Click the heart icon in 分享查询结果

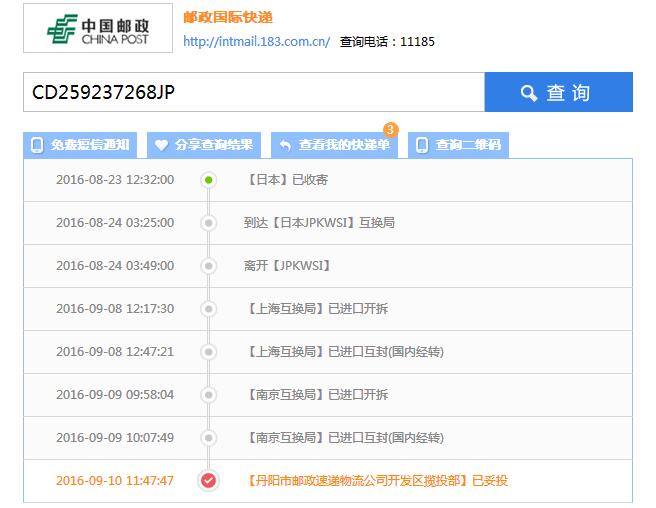161,145
